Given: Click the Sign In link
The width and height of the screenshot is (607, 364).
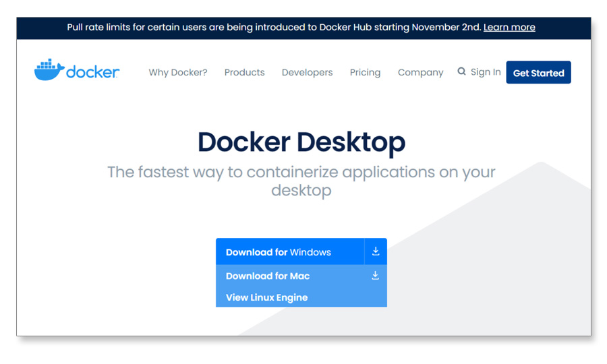Looking at the screenshot, I should [486, 72].
